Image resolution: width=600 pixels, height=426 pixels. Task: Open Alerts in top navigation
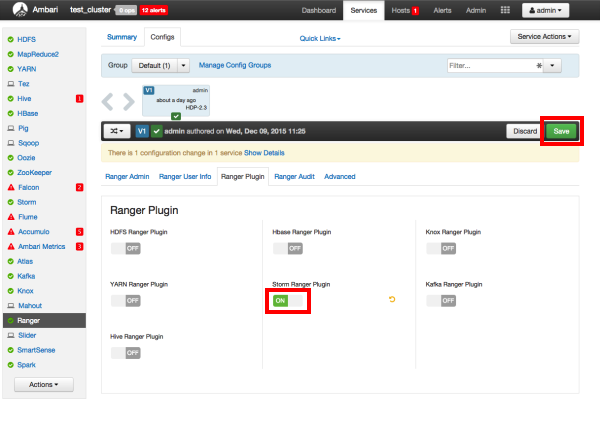(x=442, y=10)
